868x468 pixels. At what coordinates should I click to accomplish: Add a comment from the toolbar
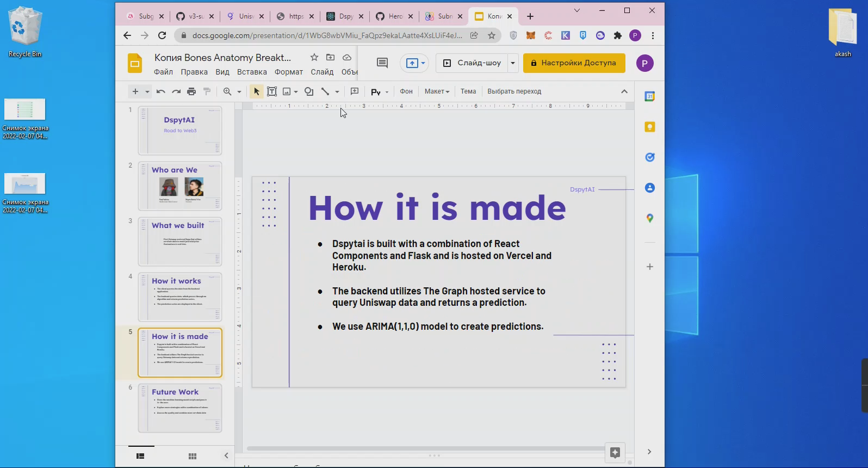tap(355, 91)
